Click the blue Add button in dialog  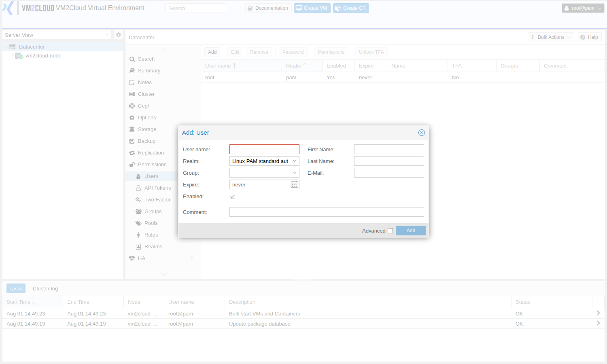point(411,231)
